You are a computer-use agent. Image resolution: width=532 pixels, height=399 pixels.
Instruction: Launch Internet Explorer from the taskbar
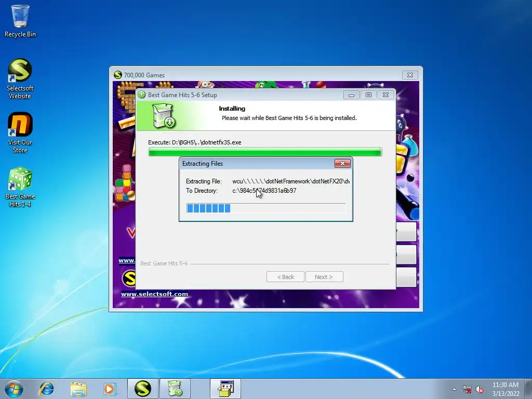pyautogui.click(x=46, y=389)
